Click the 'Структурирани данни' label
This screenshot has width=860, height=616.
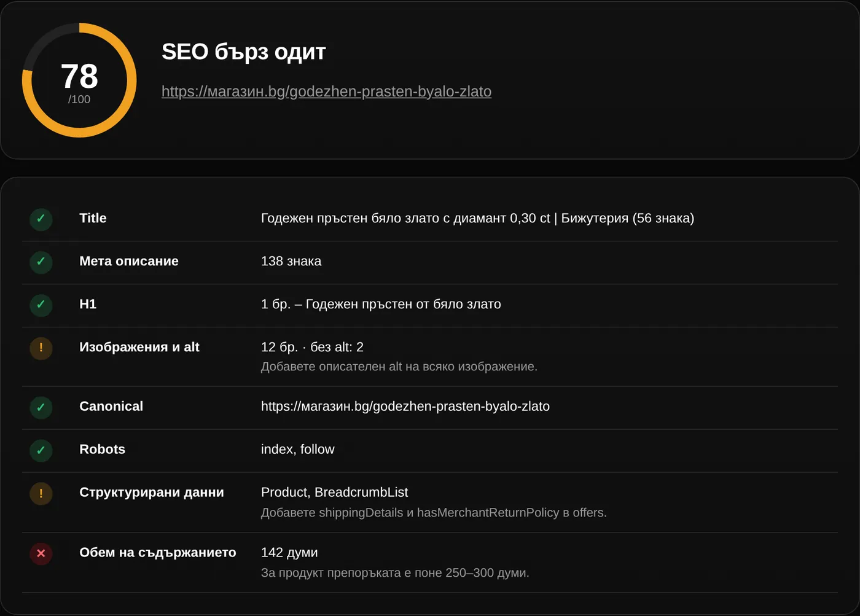pos(152,492)
